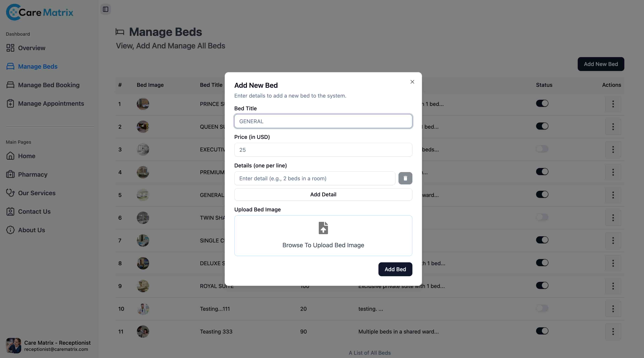Focus the Bed Title input field
Image resolution: width=644 pixels, height=358 pixels.
(323, 121)
